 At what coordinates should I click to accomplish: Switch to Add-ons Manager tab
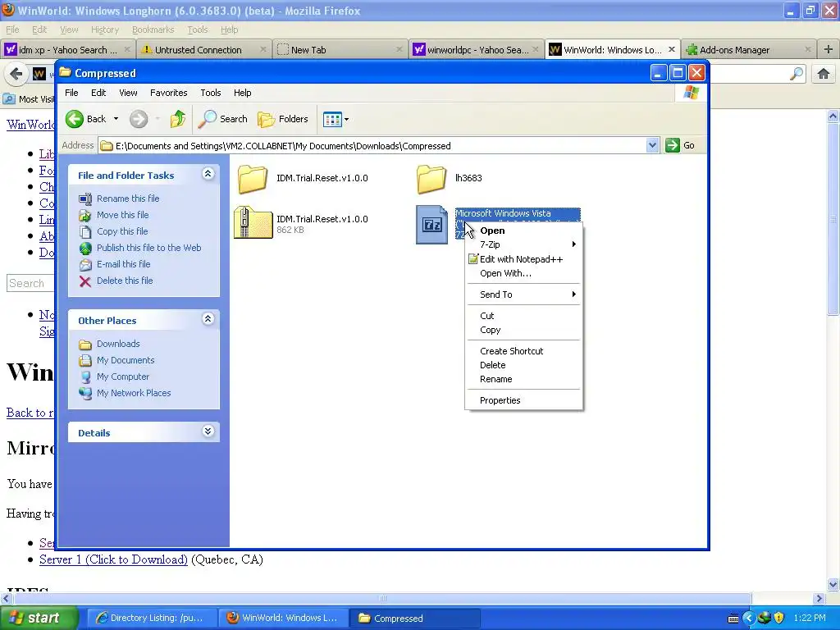[748, 50]
